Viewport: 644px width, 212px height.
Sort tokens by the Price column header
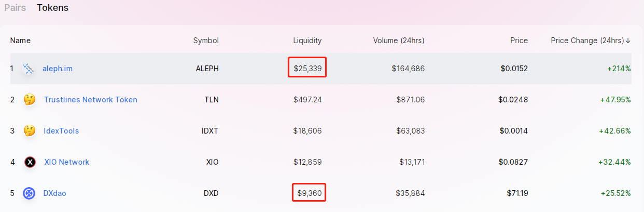(x=519, y=41)
